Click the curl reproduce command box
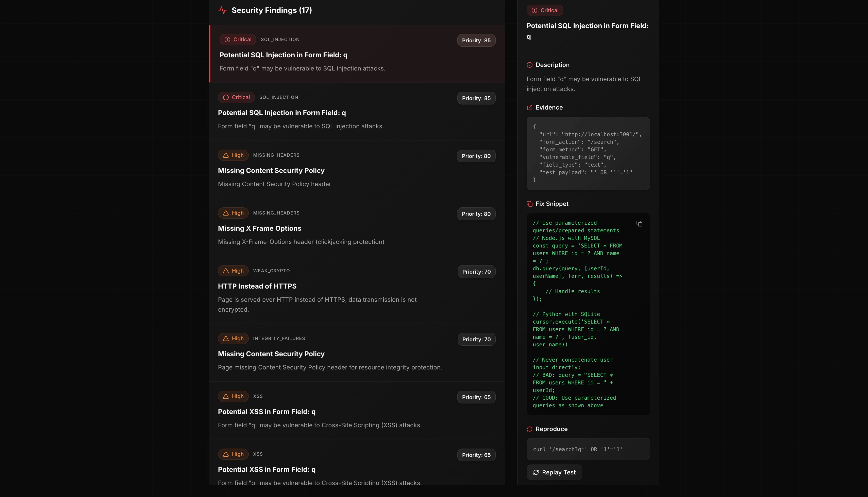Screen dimensions: 868x497 tap(588, 449)
